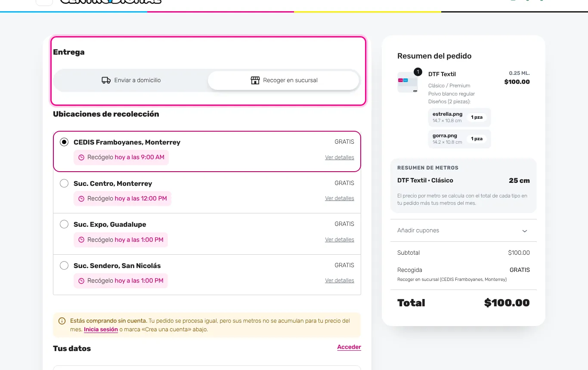The width and height of the screenshot is (588, 370).
Task: Click the info icon in guest notice
Action: point(62,321)
